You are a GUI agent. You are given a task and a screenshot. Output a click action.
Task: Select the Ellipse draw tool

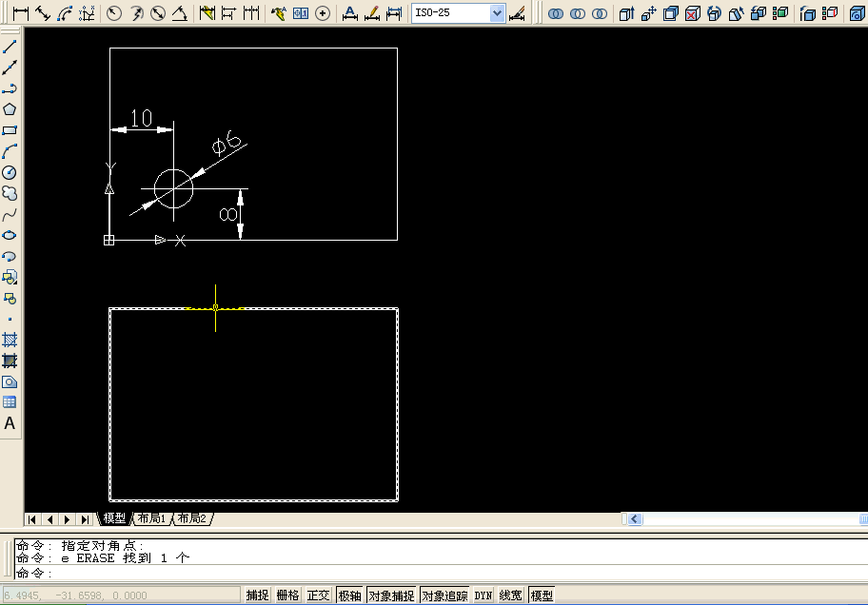click(x=10, y=235)
